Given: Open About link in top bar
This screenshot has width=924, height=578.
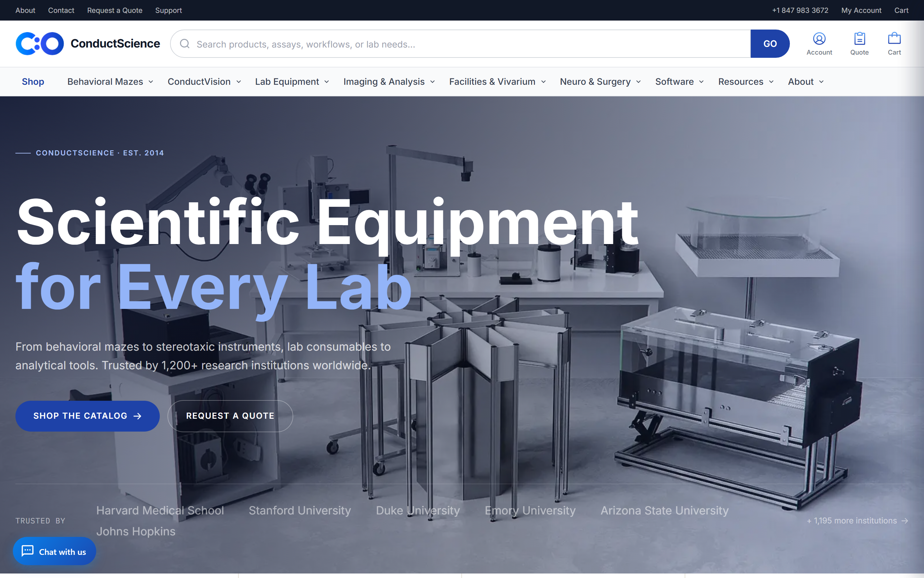Looking at the screenshot, I should [25, 10].
